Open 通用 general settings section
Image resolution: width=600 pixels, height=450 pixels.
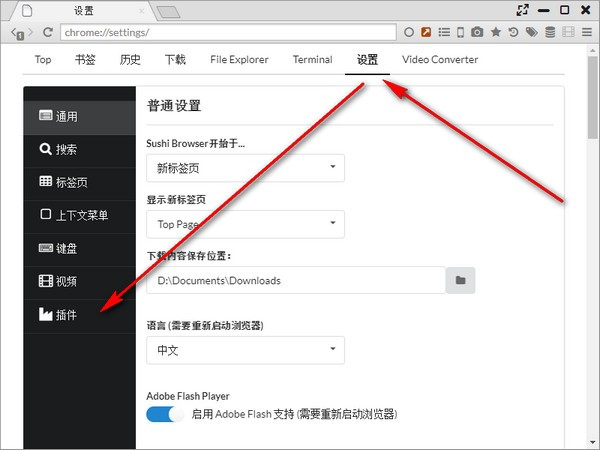coord(80,116)
